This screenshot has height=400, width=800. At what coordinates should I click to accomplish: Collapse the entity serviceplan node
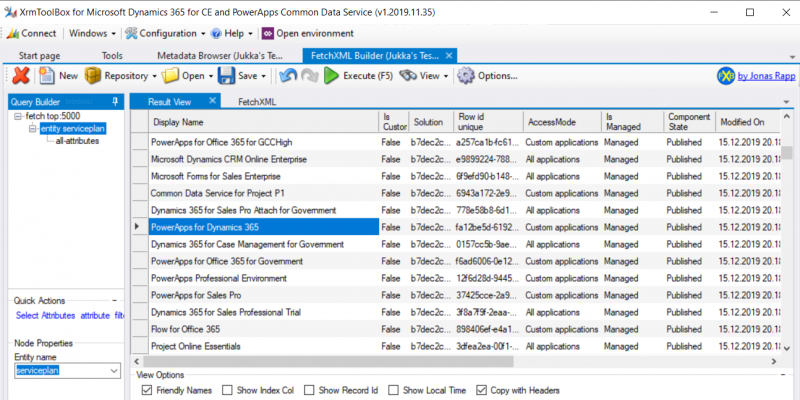33,129
